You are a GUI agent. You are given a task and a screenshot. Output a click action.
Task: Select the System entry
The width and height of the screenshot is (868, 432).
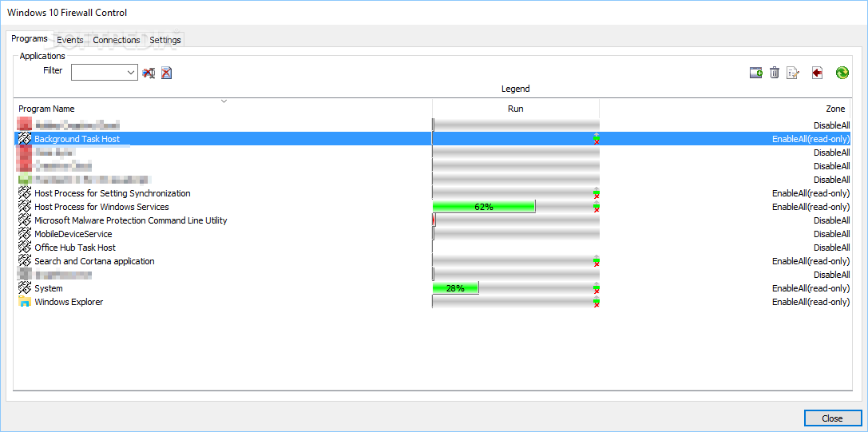click(49, 288)
